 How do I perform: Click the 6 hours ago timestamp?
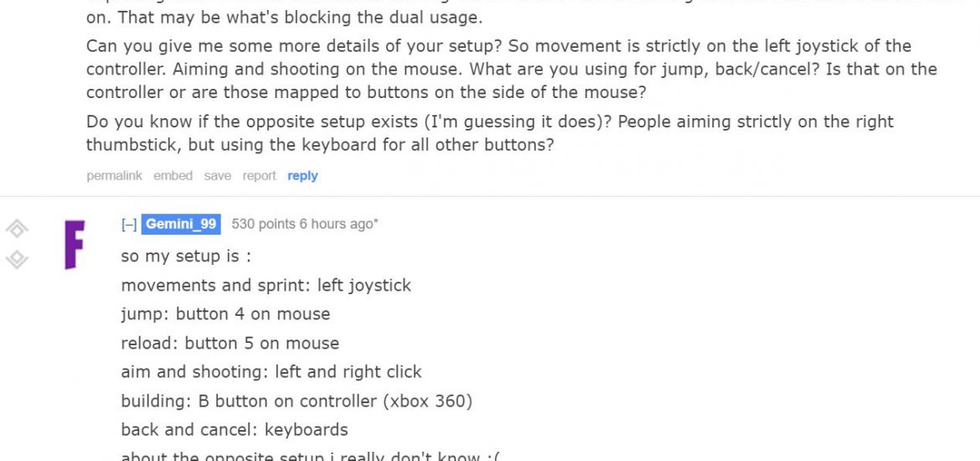[337, 224]
